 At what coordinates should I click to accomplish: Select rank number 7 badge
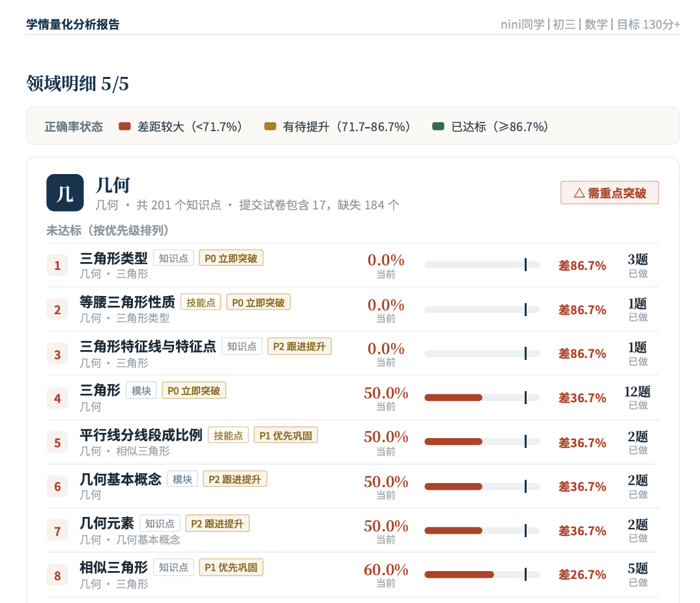pyautogui.click(x=57, y=531)
